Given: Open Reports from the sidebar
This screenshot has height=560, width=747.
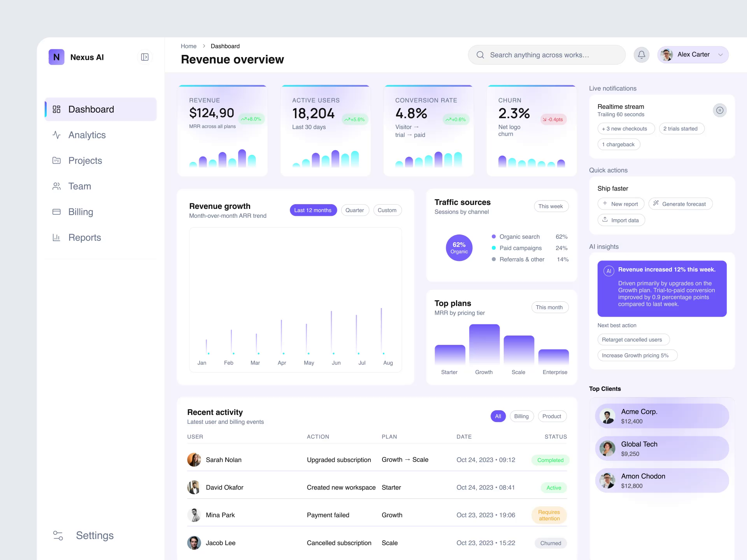Looking at the screenshot, I should point(84,237).
